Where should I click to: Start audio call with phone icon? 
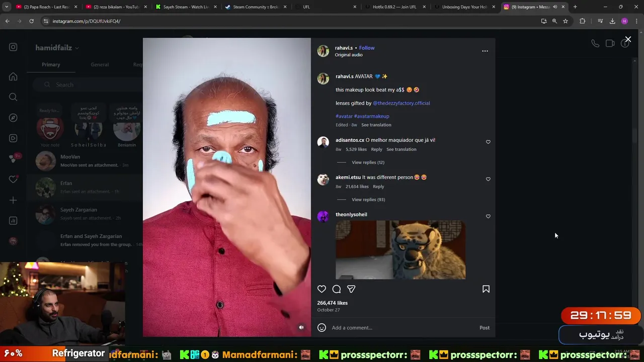[x=595, y=44]
